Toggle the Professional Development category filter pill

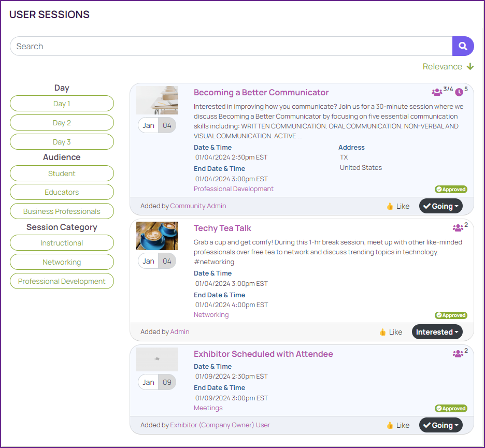click(x=62, y=281)
